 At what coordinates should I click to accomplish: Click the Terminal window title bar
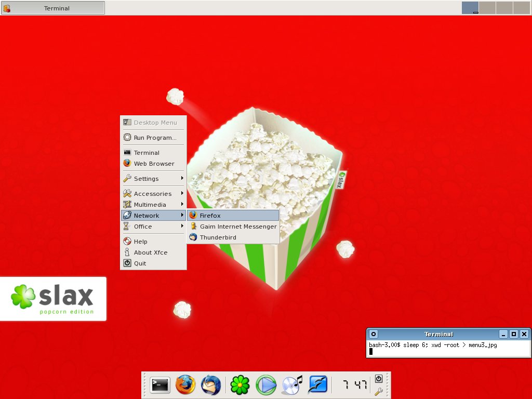point(438,334)
